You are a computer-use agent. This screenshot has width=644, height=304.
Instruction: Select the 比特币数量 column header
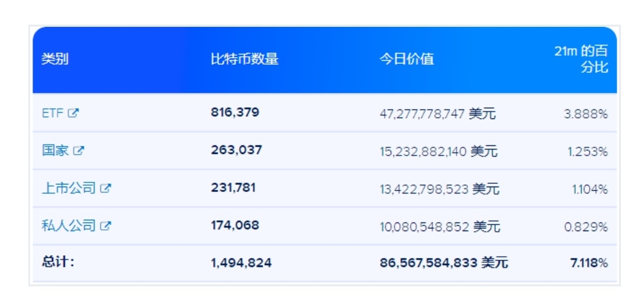[x=245, y=59]
